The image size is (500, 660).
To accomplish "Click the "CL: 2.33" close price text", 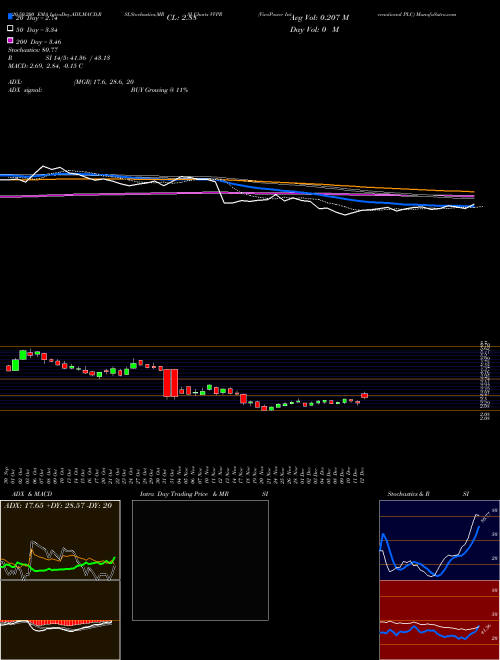I will click(181, 18).
